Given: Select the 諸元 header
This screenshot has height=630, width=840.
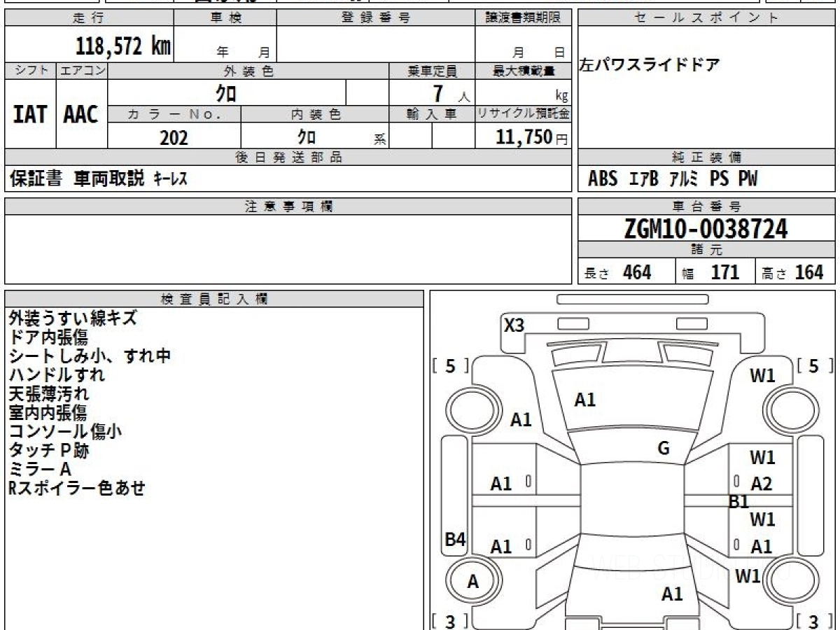Looking at the screenshot, I should coord(707,250).
